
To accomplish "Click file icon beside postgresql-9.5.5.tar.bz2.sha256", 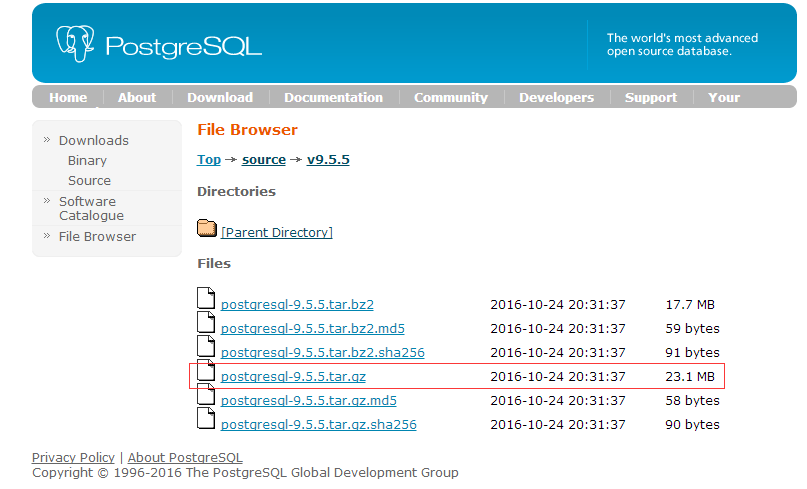I will click(x=206, y=346).
